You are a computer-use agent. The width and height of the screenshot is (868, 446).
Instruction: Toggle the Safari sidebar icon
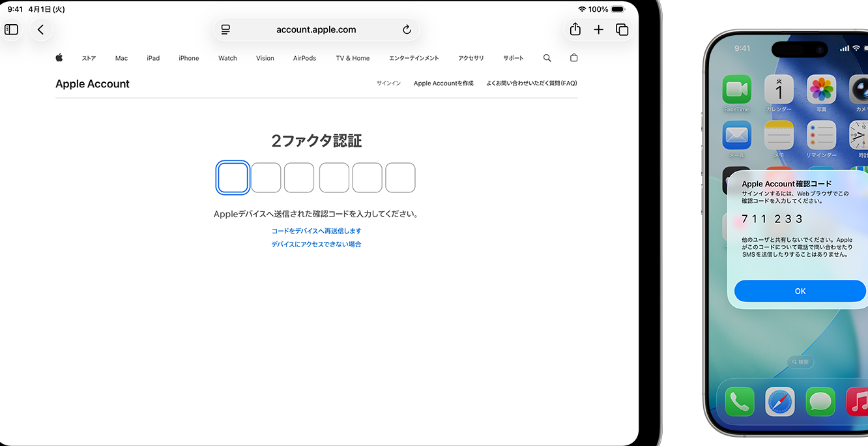click(x=12, y=29)
